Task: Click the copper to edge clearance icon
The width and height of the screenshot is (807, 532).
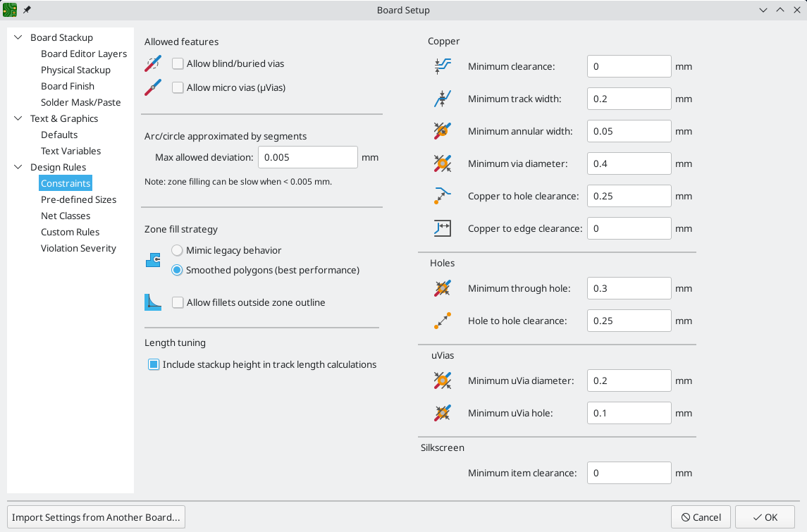Action: [443, 228]
